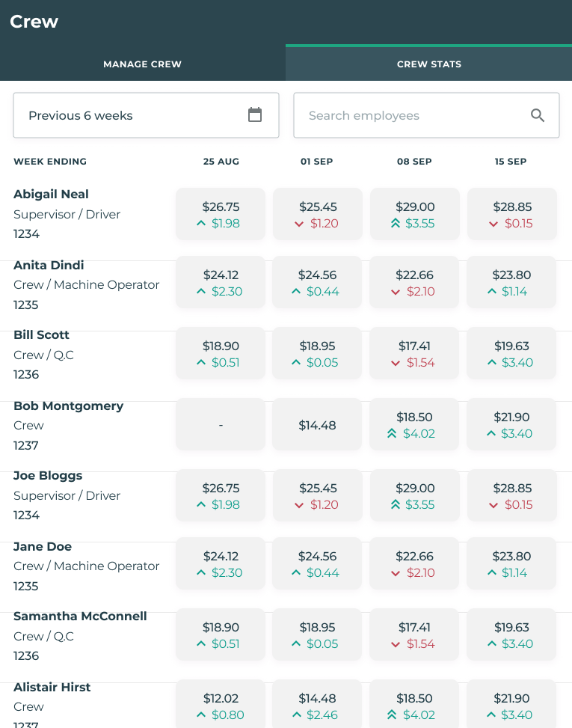Select the Crew Stats tab
Image resolution: width=572 pixels, height=728 pixels.
pyautogui.click(x=428, y=64)
